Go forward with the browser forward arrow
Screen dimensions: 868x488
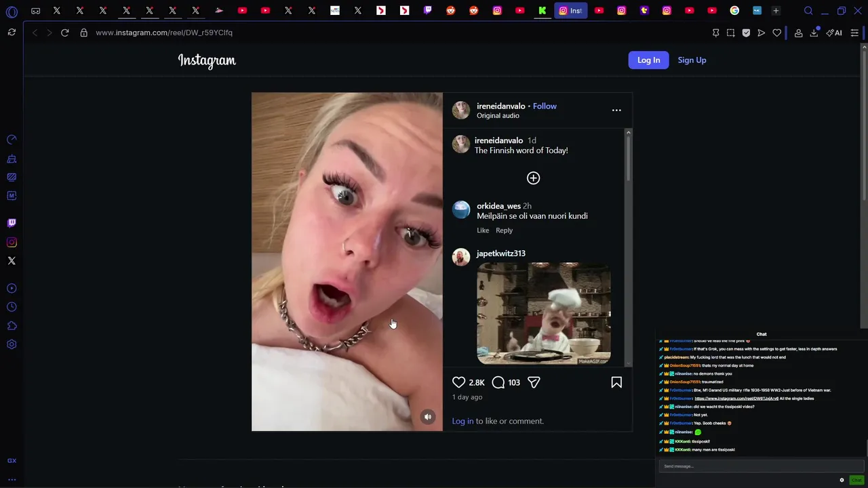coord(50,33)
